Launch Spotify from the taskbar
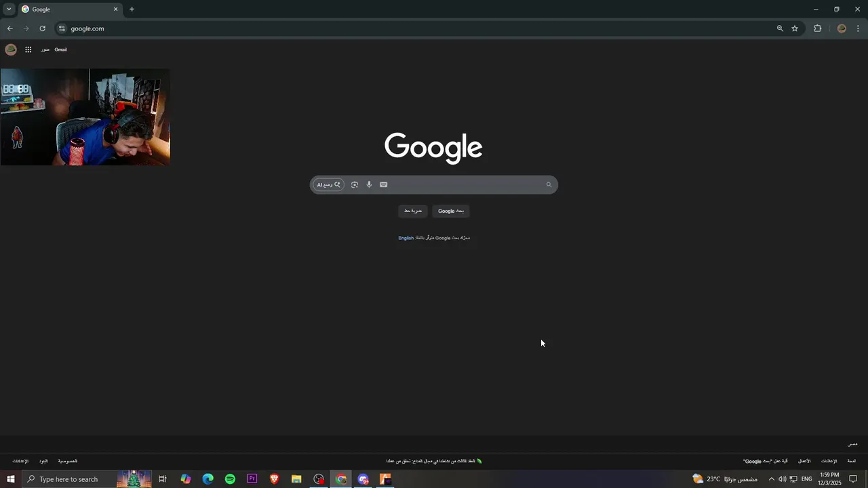The height and width of the screenshot is (488, 868). (230, 479)
